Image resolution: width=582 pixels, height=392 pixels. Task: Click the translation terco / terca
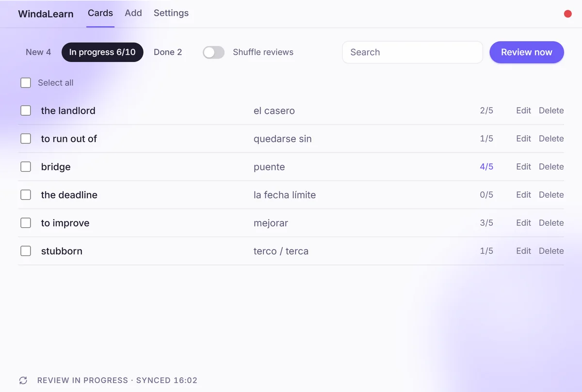click(x=281, y=251)
